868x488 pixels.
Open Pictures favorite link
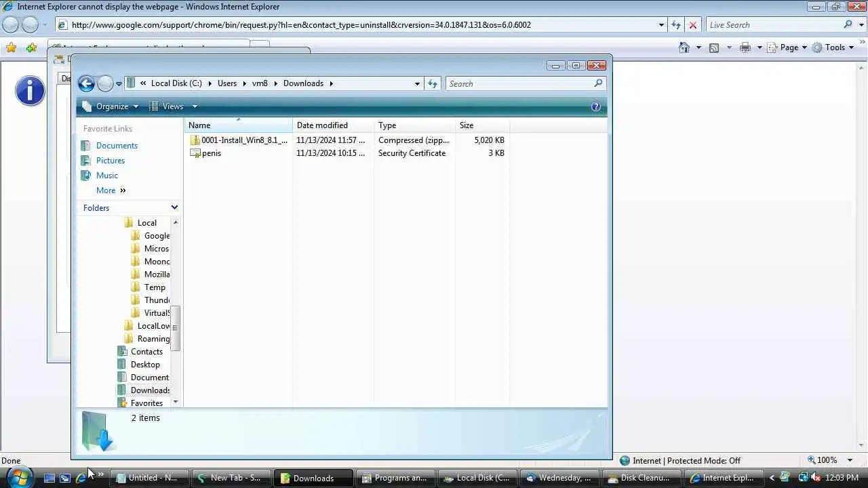coord(110,161)
